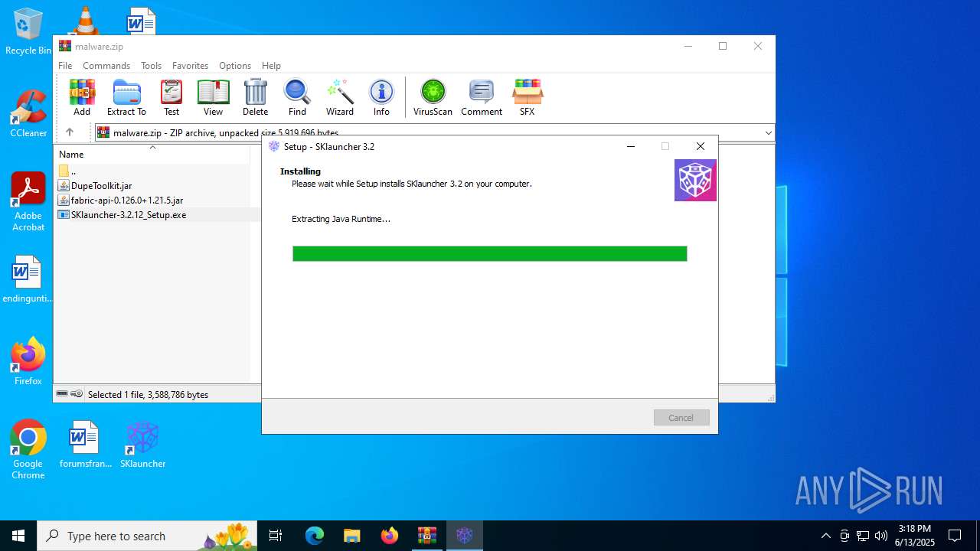Open Microsoft Edge from the taskbar
980x551 pixels.
[315, 536]
